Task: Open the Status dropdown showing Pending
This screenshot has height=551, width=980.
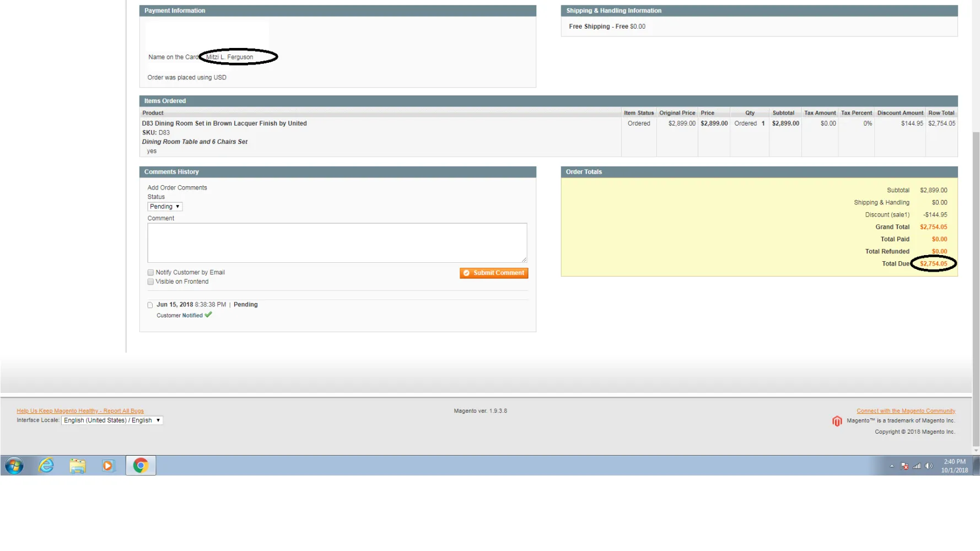Action: pos(165,207)
